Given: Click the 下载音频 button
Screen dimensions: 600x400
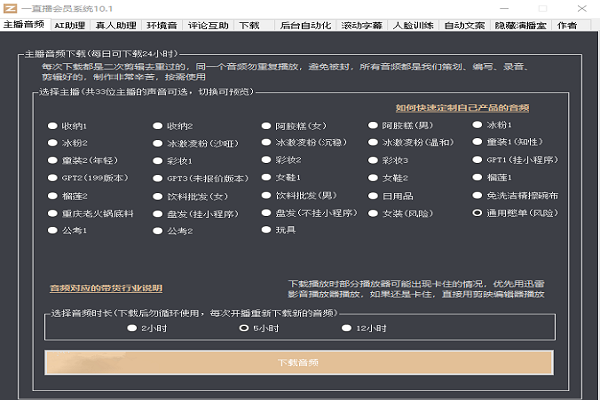Looking at the screenshot, I should click(300, 362).
